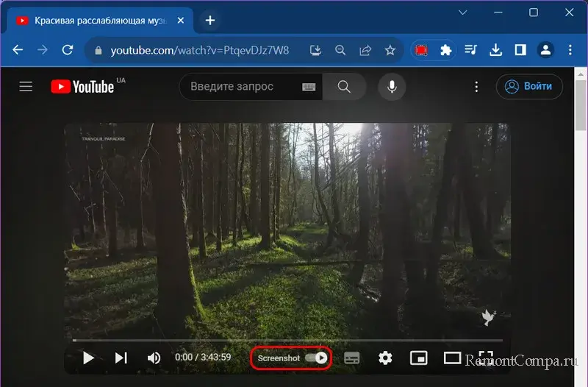Open video settings gear menu
The image size is (588, 387).
tap(385, 358)
